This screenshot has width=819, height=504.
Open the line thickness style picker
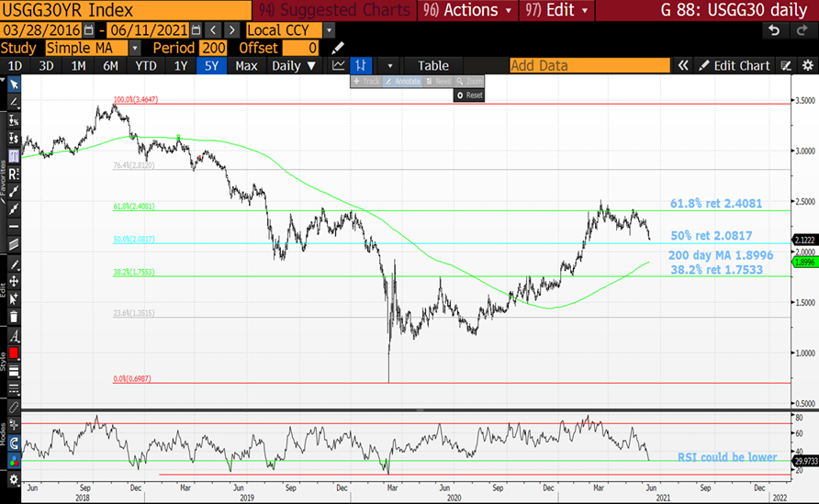point(14,371)
